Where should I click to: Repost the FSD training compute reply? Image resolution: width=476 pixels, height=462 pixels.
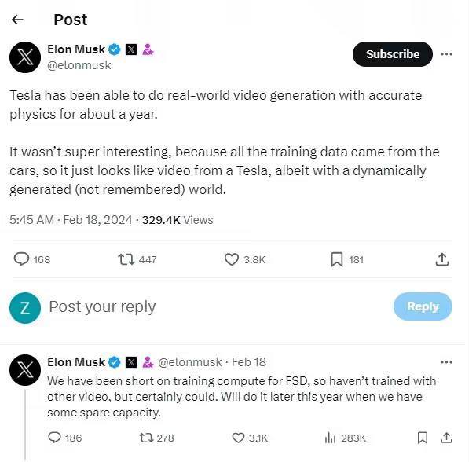click(146, 438)
